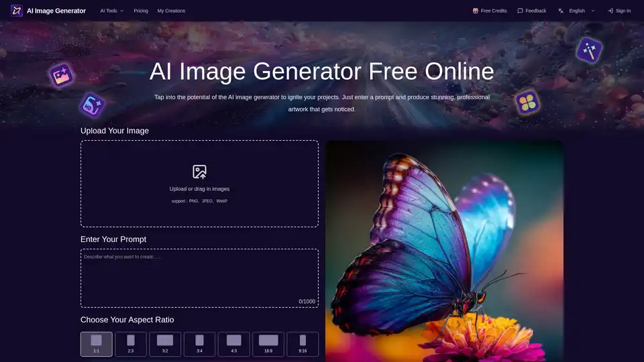Expand the AI Tools dropdown menu
The image size is (644, 362).
click(x=112, y=11)
